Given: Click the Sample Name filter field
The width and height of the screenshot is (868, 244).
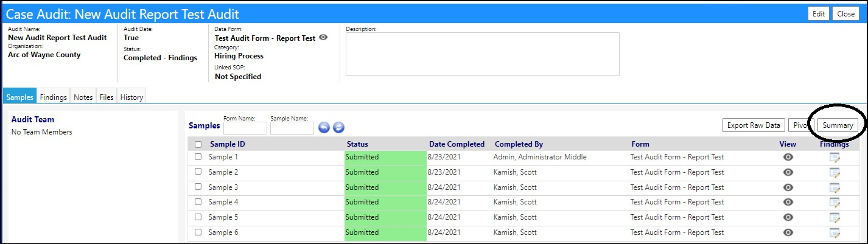Looking at the screenshot, I should [292, 128].
